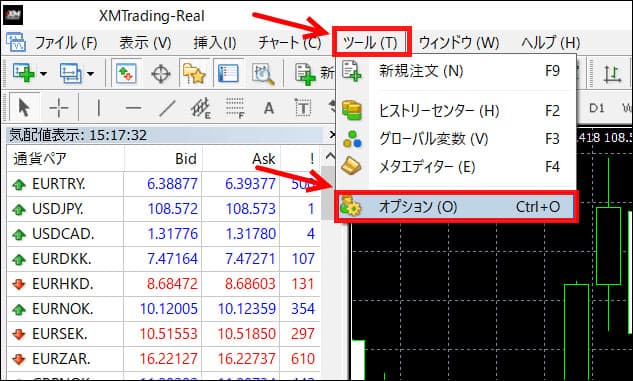Expand the profiles dropdown arrow

click(x=90, y=74)
